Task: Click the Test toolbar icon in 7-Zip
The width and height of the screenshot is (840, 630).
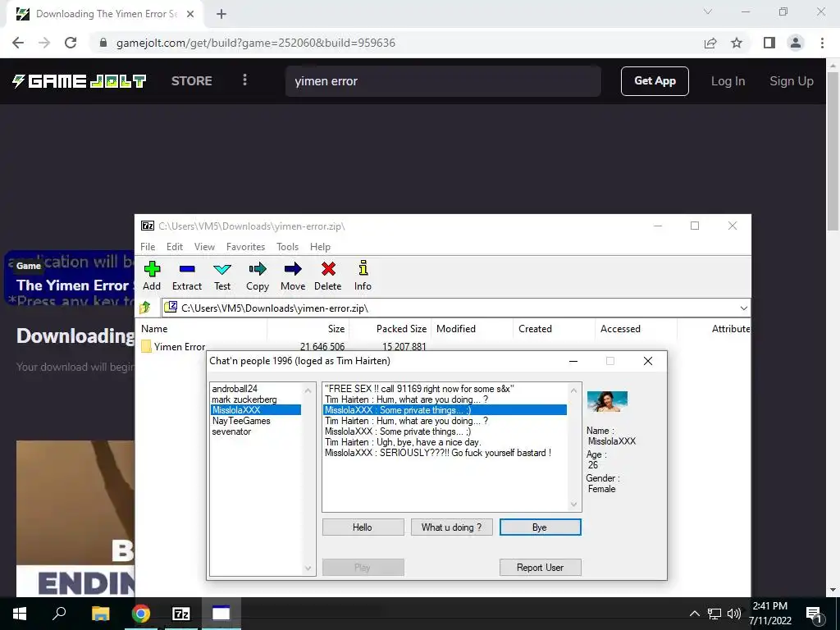Action: point(221,269)
